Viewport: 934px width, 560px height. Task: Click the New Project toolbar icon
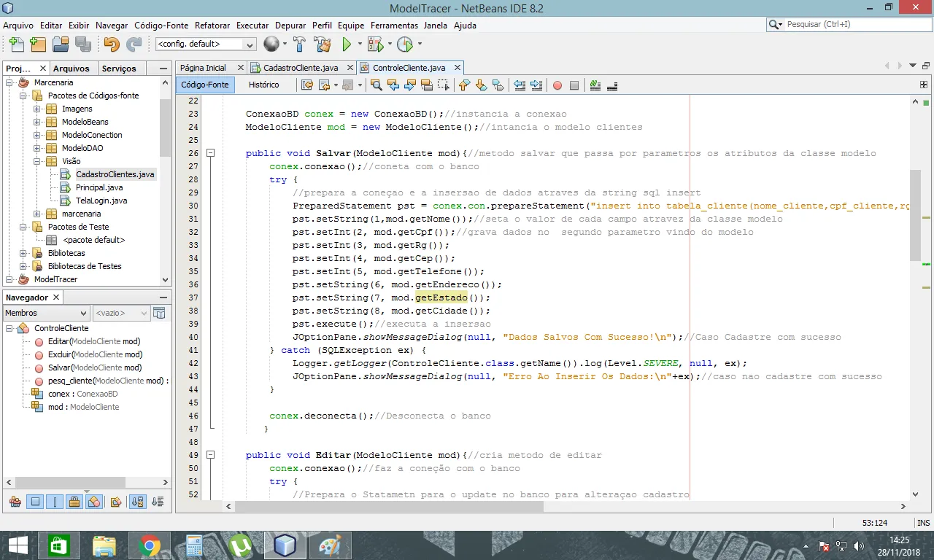click(x=38, y=44)
